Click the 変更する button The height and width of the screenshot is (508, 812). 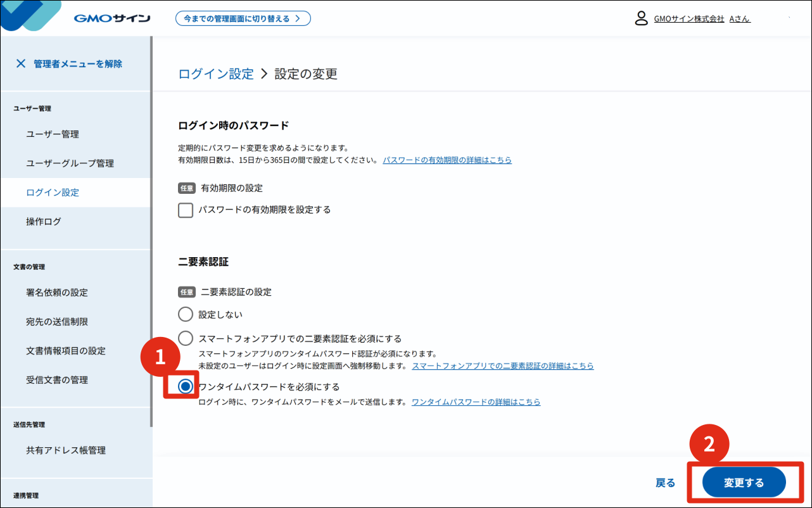(x=744, y=483)
